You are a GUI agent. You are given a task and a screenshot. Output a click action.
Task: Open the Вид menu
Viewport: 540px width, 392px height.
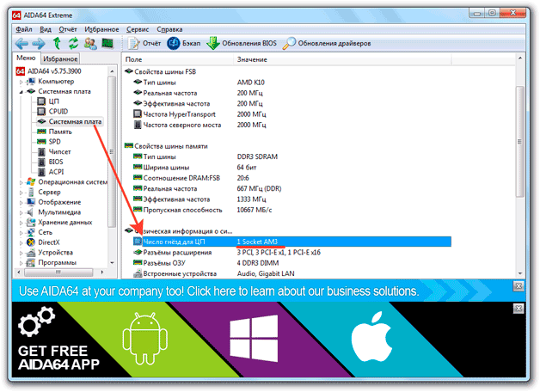(46, 29)
